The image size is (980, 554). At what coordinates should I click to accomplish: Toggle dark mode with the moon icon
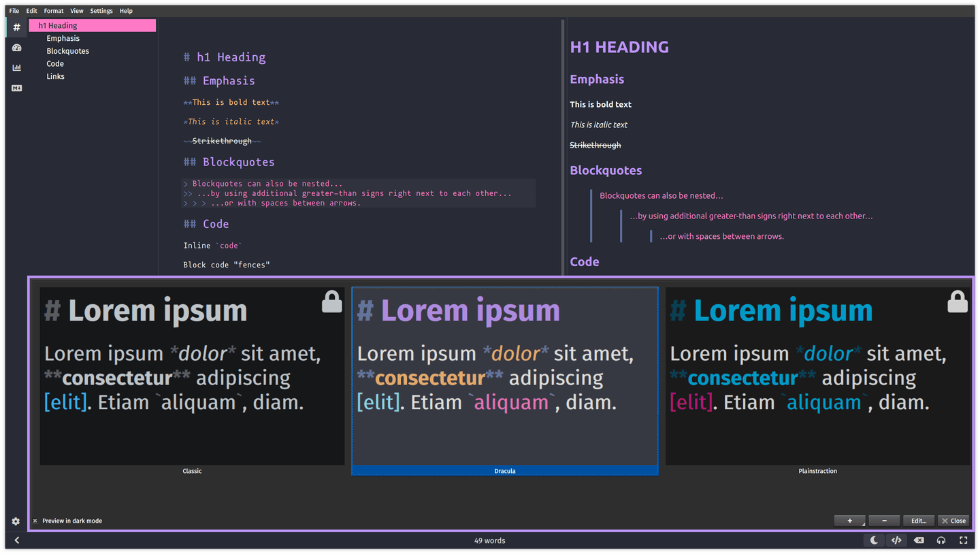874,540
